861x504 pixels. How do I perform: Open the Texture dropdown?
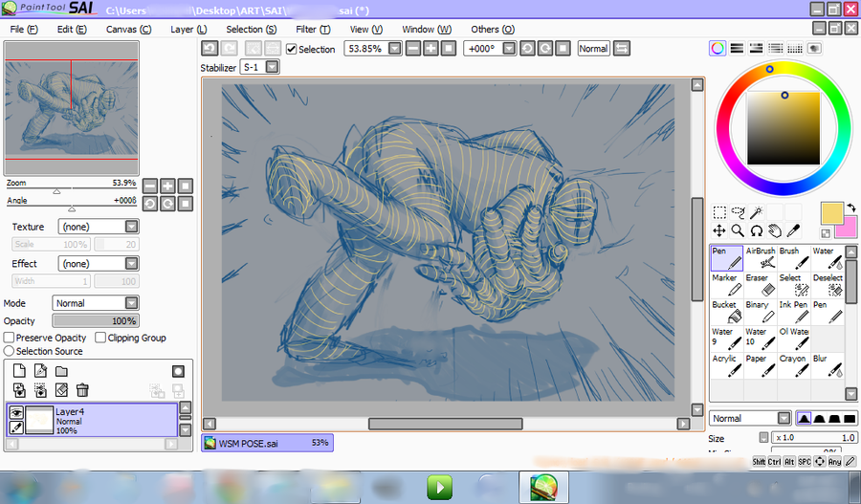pyautogui.click(x=131, y=227)
